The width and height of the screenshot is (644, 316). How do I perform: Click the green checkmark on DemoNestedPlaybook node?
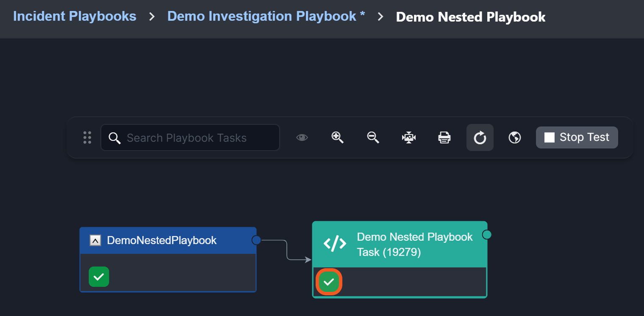(x=99, y=277)
